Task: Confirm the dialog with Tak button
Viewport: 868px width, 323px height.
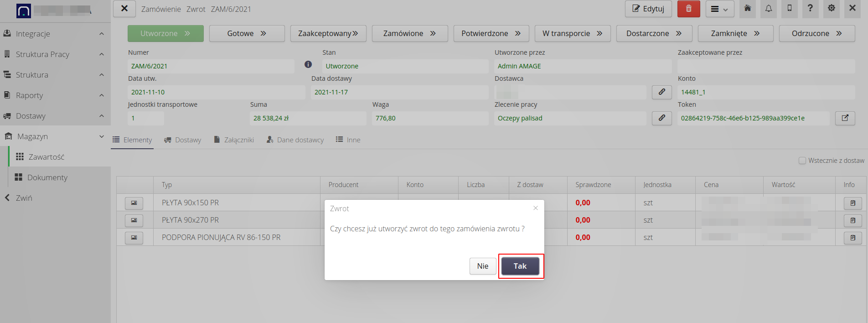Action: 520,266
